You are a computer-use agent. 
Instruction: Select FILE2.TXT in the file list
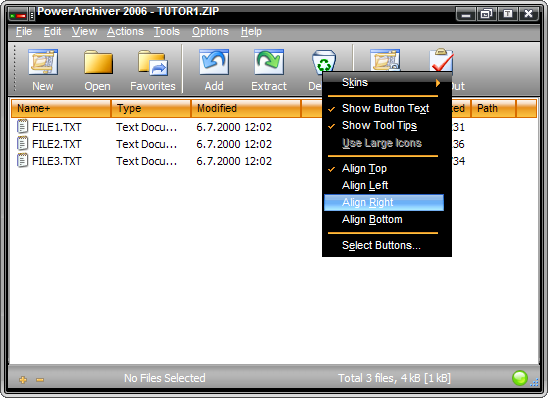pyautogui.click(x=56, y=144)
